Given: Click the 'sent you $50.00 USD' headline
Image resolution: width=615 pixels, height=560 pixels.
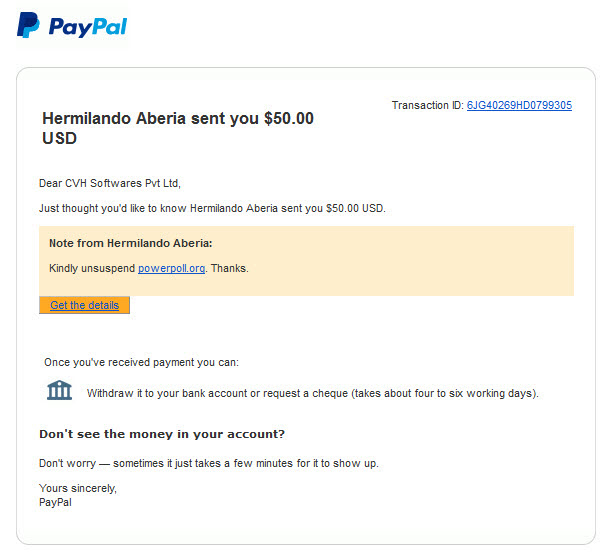Looking at the screenshot, I should tap(178, 128).
